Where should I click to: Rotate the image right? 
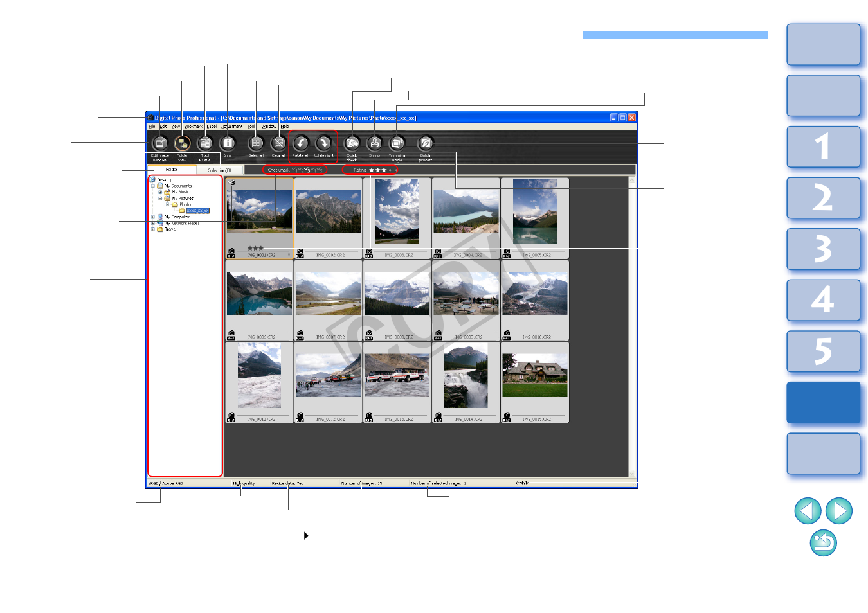click(323, 143)
